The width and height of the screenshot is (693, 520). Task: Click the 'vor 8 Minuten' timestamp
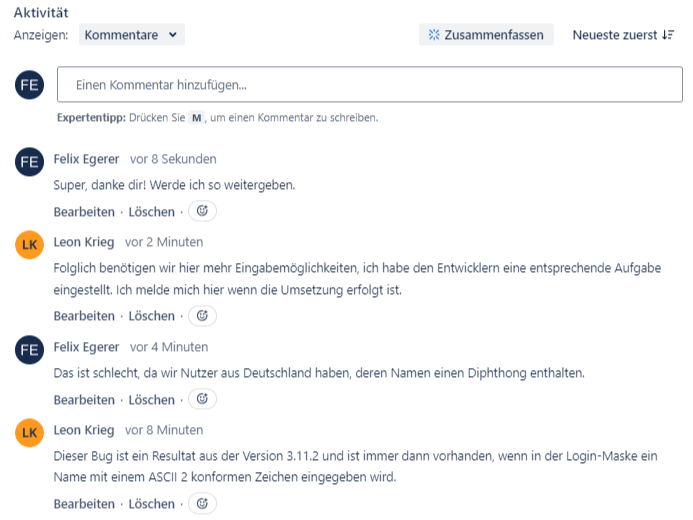click(x=164, y=430)
